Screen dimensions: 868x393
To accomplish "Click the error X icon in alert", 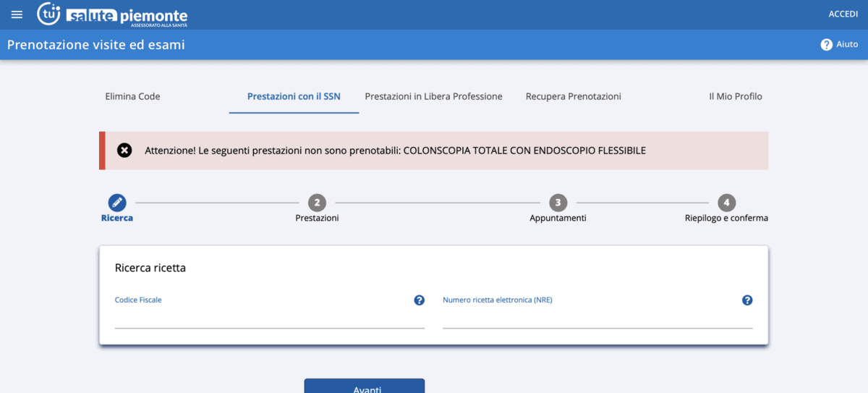I will (x=124, y=151).
